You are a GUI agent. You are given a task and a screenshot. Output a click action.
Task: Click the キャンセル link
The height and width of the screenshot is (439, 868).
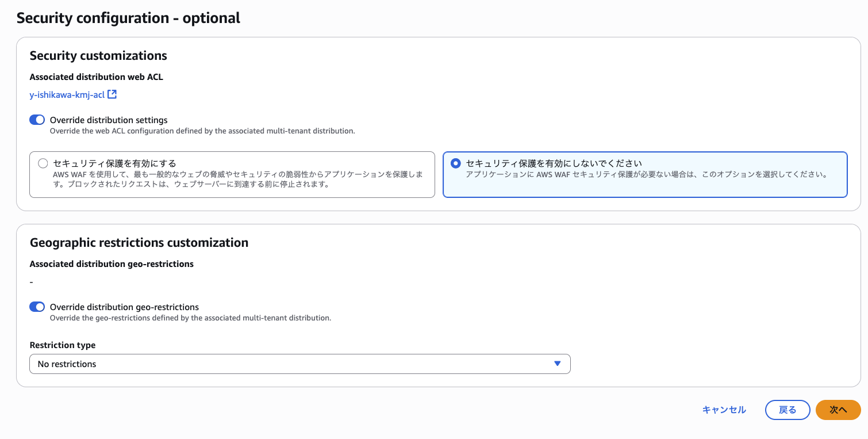tap(724, 410)
